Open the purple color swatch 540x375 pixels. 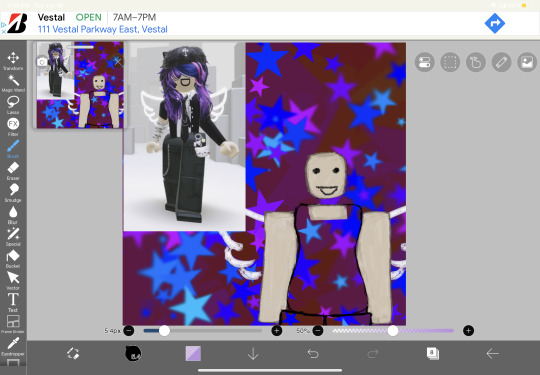[x=193, y=353]
